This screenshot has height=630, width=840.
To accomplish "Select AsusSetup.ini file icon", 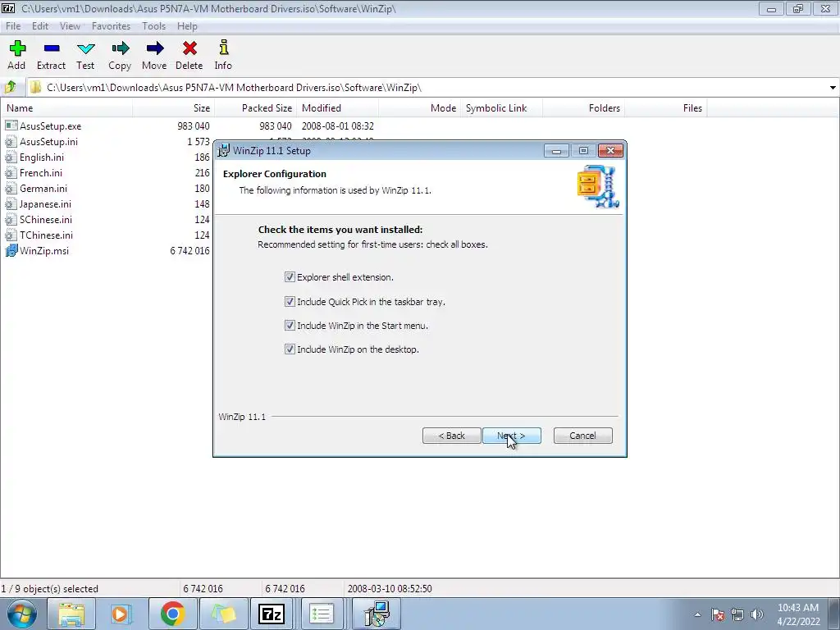I will pyautogui.click(x=11, y=141).
